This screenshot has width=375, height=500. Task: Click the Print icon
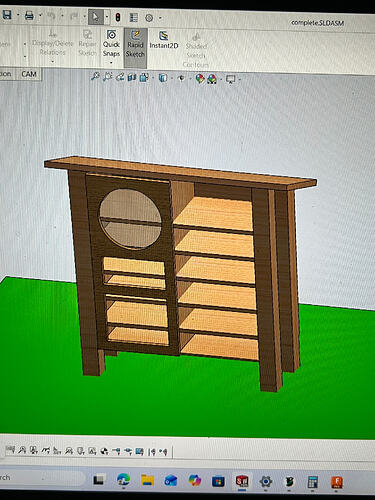click(x=29, y=15)
